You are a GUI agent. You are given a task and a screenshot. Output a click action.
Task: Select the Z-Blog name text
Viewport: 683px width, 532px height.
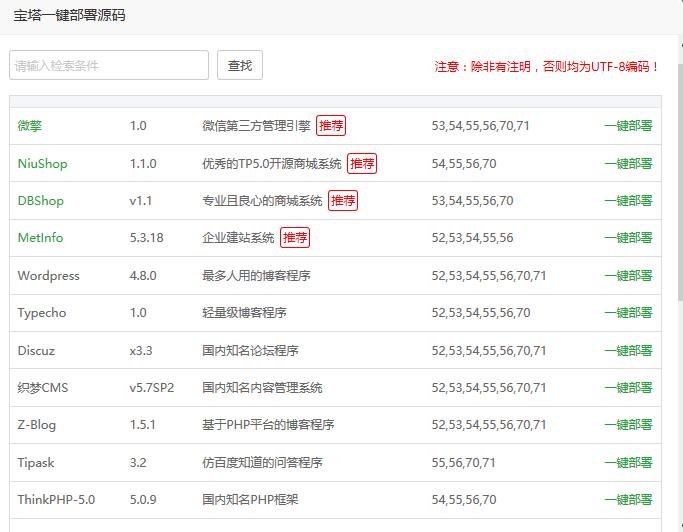pos(37,425)
